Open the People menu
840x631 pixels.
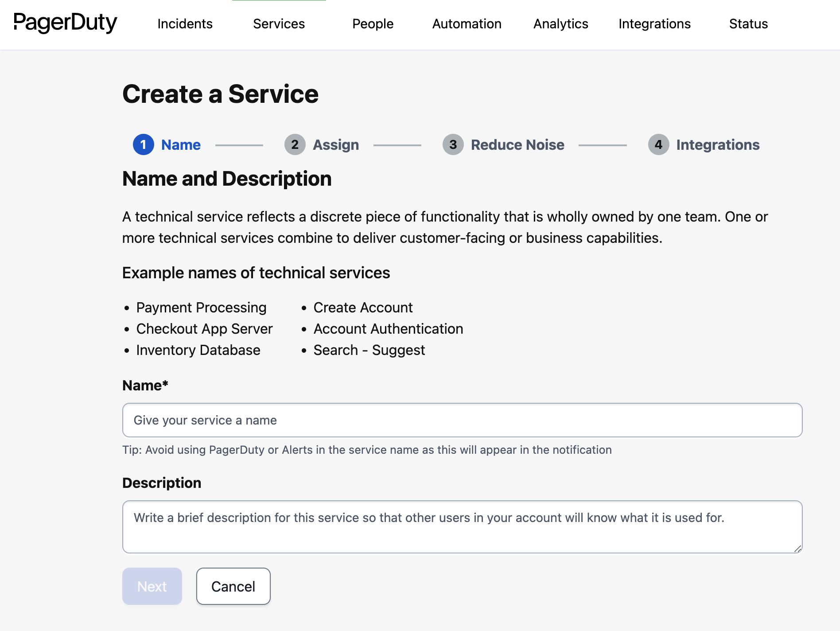(373, 24)
